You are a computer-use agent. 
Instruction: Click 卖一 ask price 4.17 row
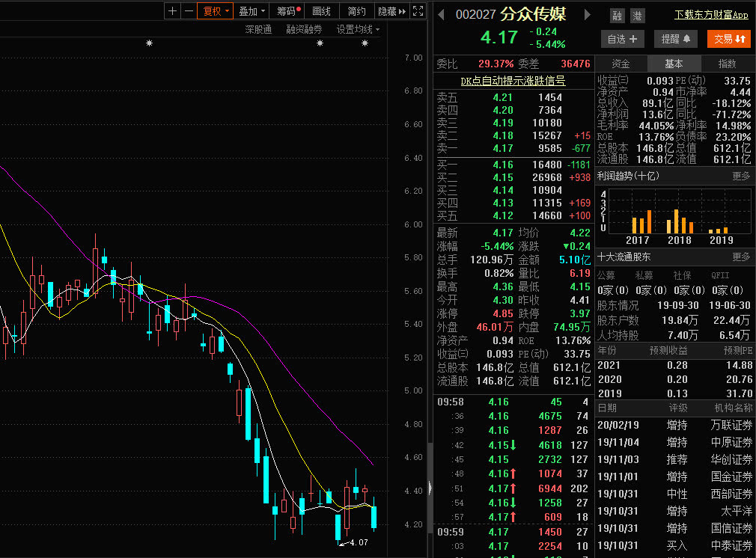click(x=513, y=148)
